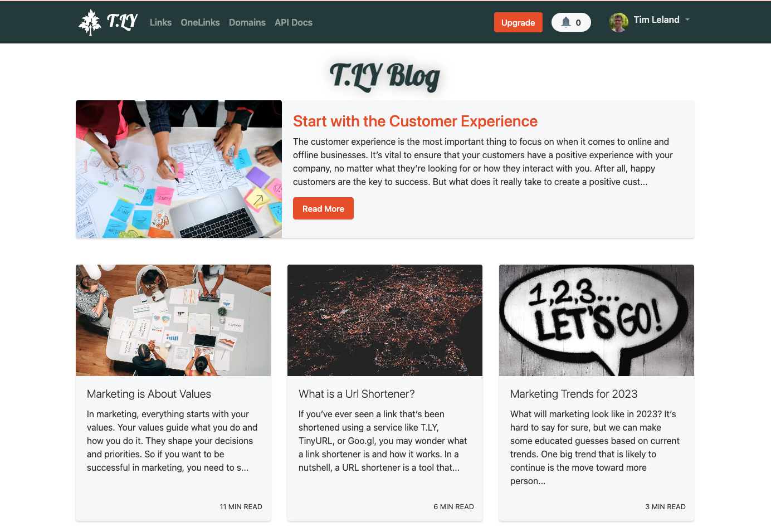Viewport: 771px width, 532px height.
Task: Click Tim Leland's profile avatar
Action: pyautogui.click(x=618, y=22)
